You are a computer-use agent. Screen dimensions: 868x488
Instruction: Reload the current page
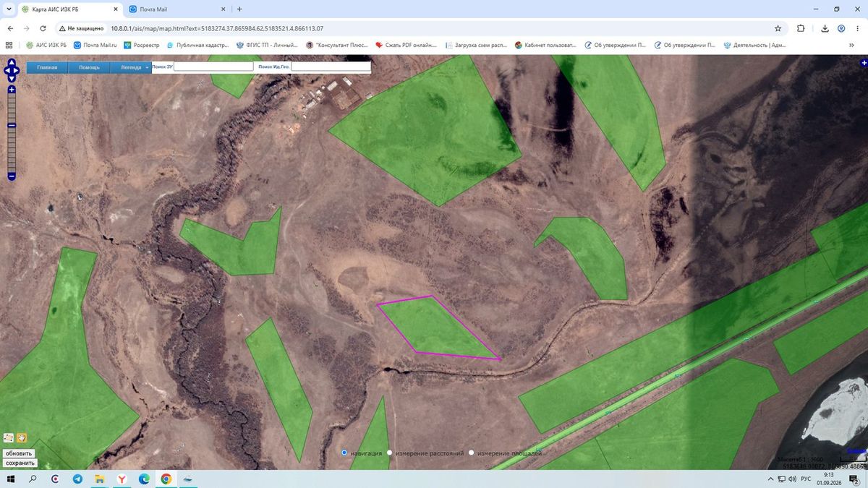click(43, 28)
